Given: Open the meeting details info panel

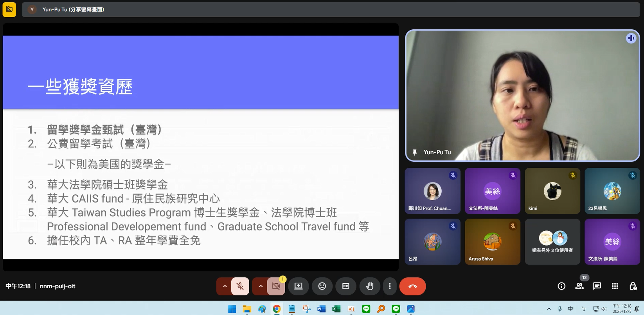Looking at the screenshot, I should point(561,286).
